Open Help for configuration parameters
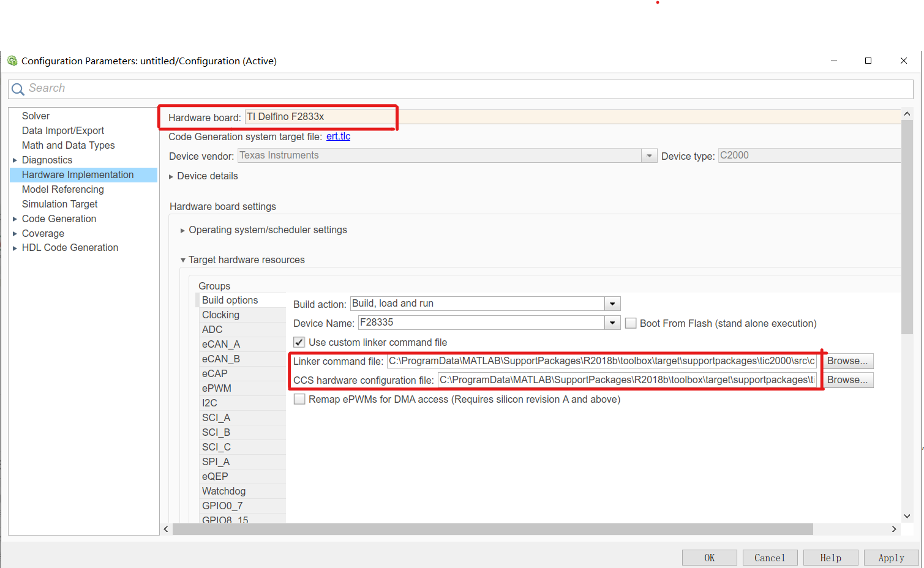 830,558
